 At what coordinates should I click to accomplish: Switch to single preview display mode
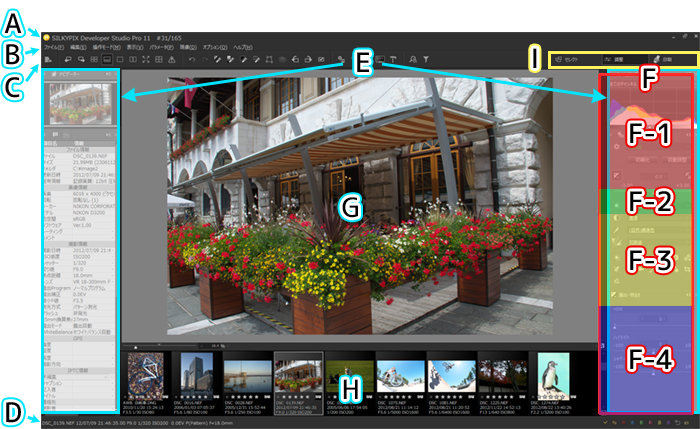[120, 59]
